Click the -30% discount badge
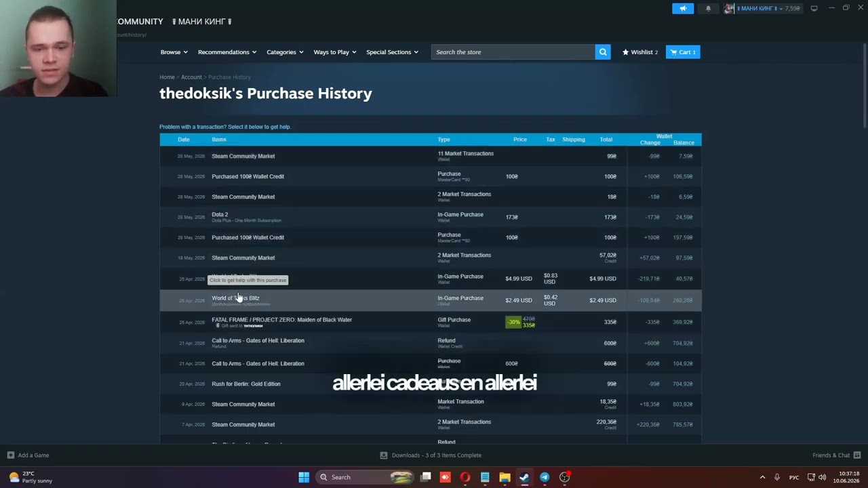 coord(513,322)
